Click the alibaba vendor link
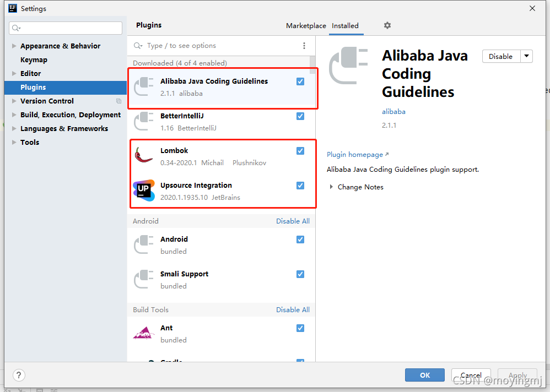 click(393, 111)
